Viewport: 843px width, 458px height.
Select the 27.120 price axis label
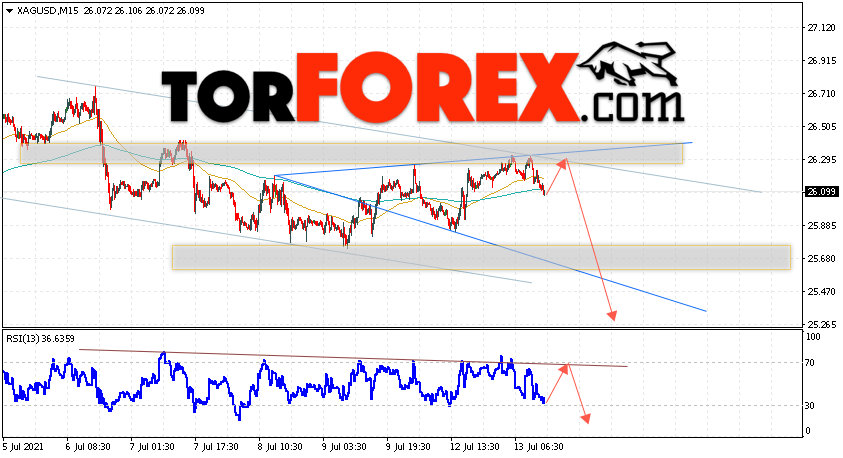821,28
